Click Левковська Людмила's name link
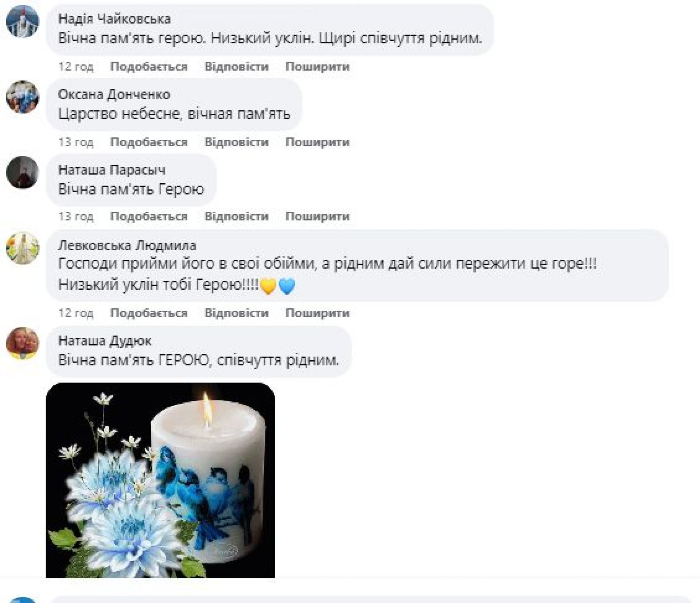This screenshot has height=603, width=700. (127, 246)
